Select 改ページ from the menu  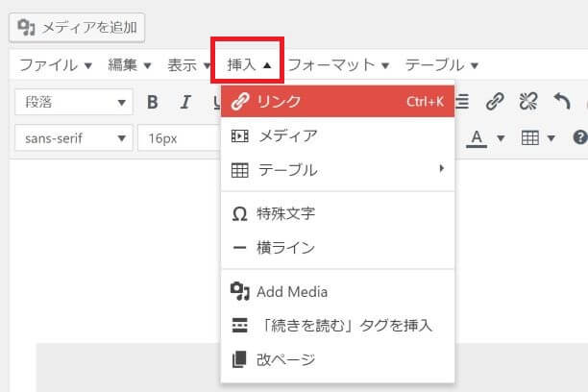click(338, 359)
